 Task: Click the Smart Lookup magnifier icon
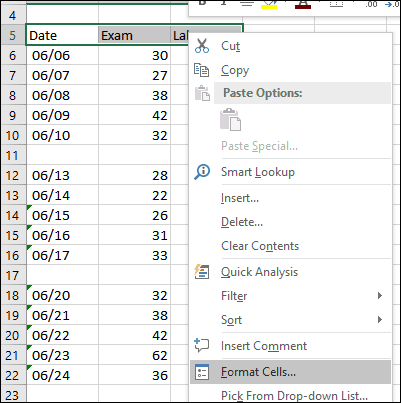coord(202,172)
